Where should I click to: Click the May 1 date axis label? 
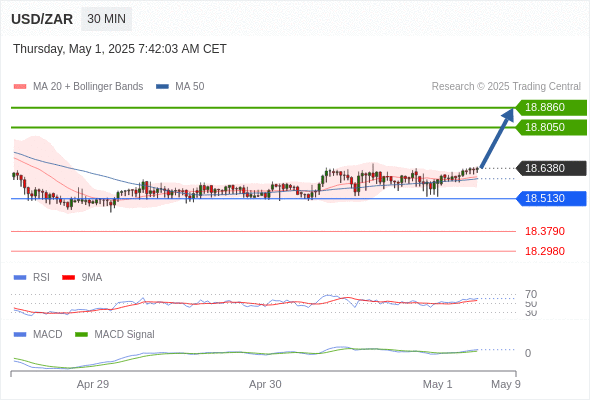[x=437, y=384]
